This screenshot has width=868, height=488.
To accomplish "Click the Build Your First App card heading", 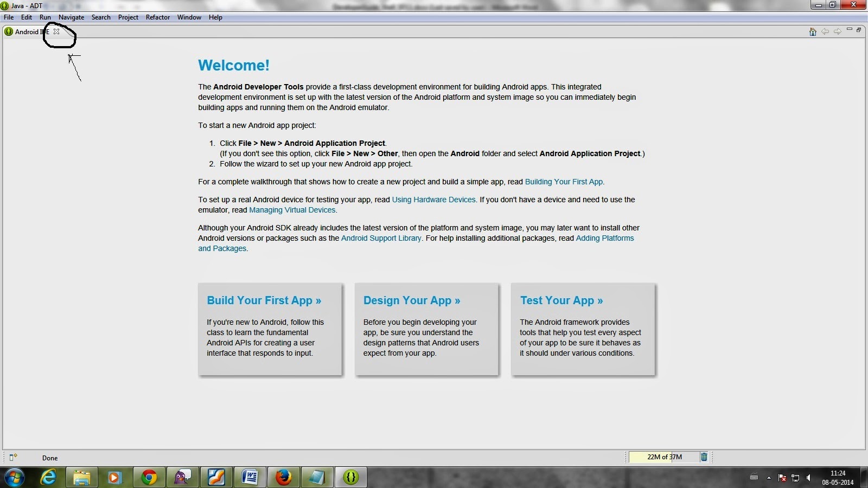I will pyautogui.click(x=264, y=300).
